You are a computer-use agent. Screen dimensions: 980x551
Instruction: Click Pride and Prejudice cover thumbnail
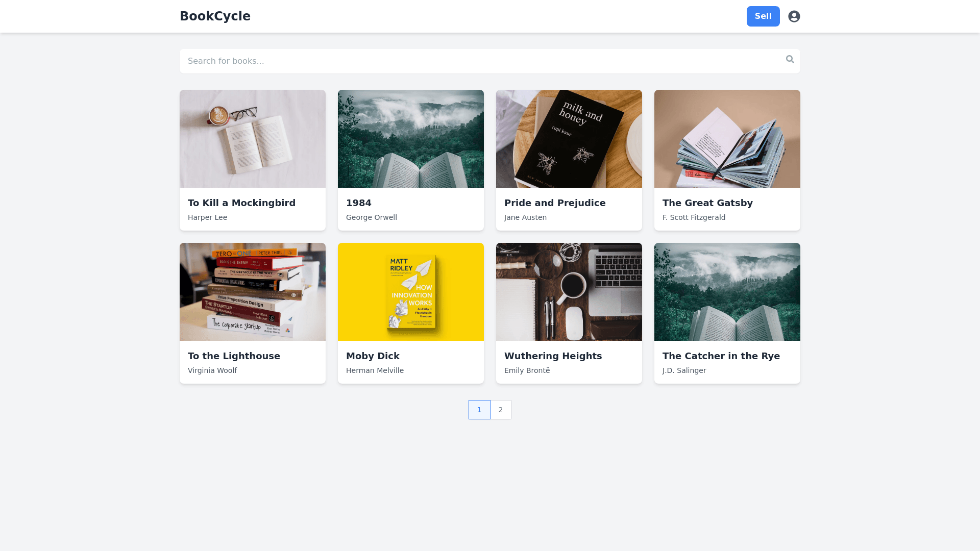click(x=569, y=139)
